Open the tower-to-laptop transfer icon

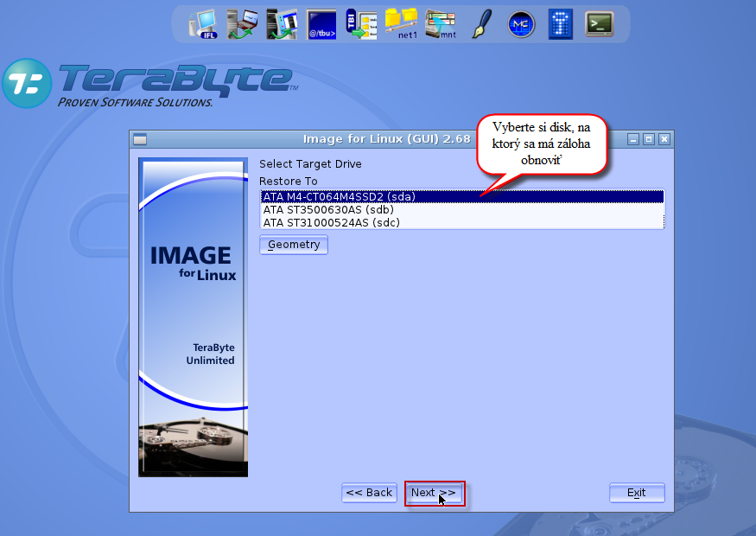pos(242,24)
